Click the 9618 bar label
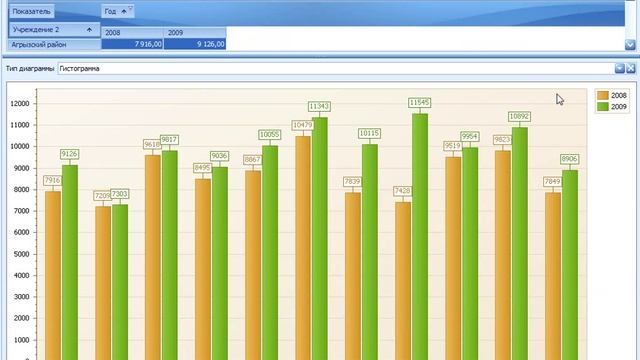Image resolution: width=640 pixels, height=360 pixels. click(152, 144)
